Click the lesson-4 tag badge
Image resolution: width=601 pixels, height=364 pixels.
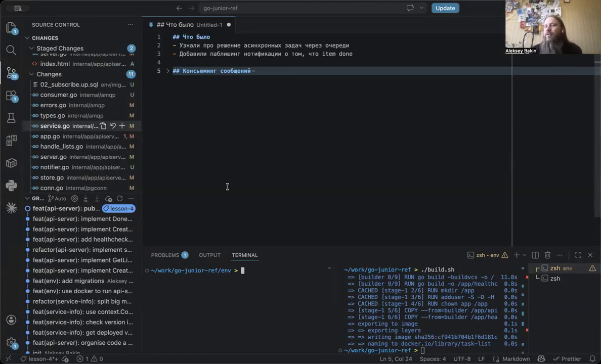click(x=119, y=209)
